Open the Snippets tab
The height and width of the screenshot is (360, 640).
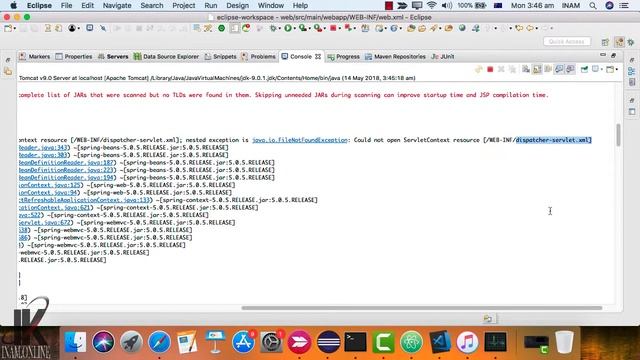coord(220,57)
